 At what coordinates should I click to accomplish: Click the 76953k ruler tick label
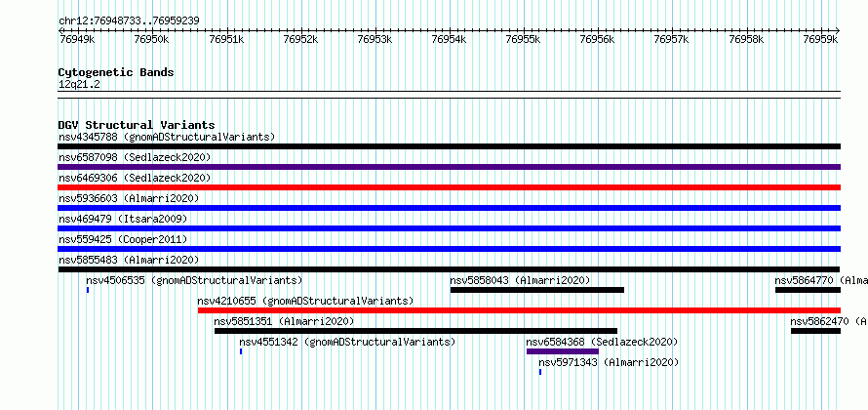375,39
